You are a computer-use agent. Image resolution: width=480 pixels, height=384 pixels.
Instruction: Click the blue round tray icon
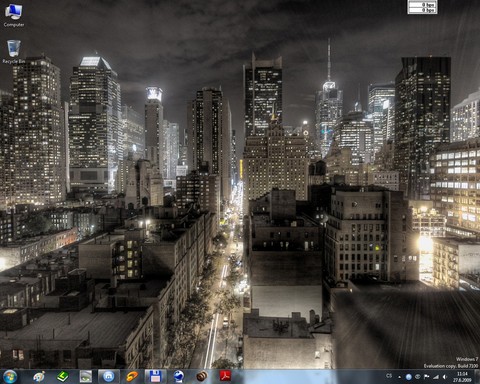coord(408,377)
